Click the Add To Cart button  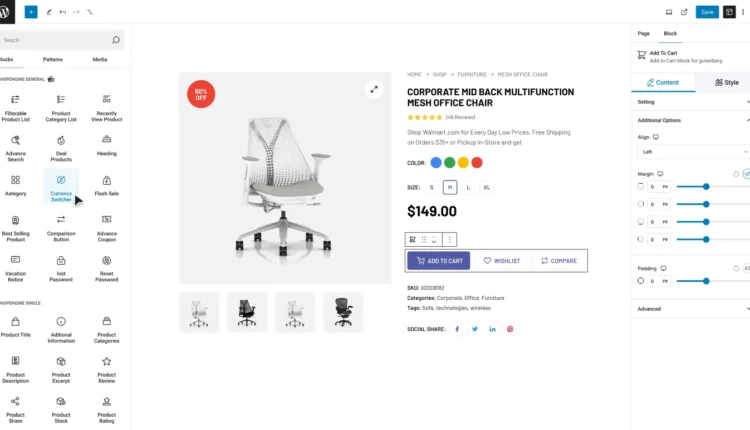(x=439, y=261)
